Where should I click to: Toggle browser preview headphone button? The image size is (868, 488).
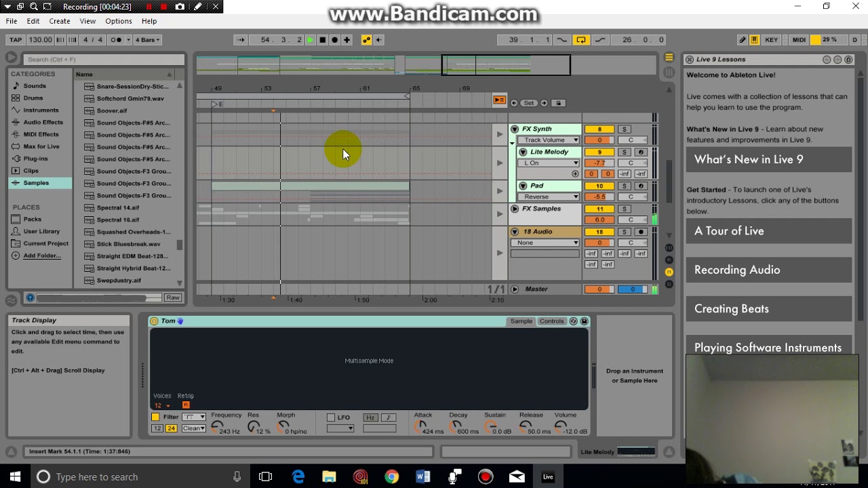[30, 298]
